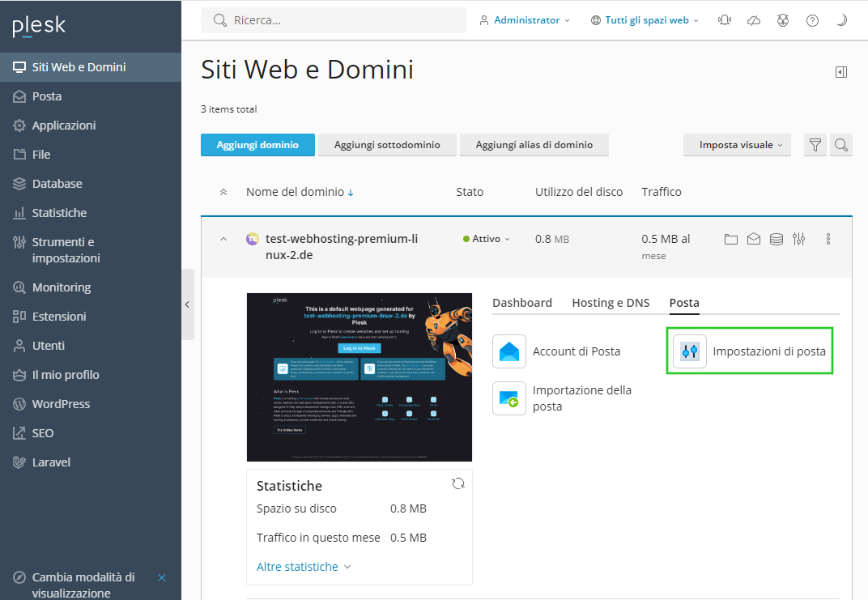Open Strumenti e impostazioni
The width and height of the screenshot is (868, 600).
click(x=90, y=250)
